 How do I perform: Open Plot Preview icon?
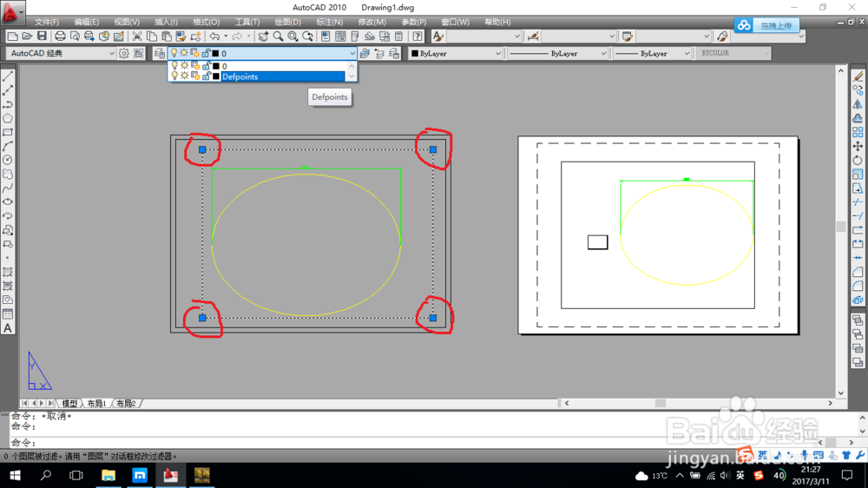75,36
